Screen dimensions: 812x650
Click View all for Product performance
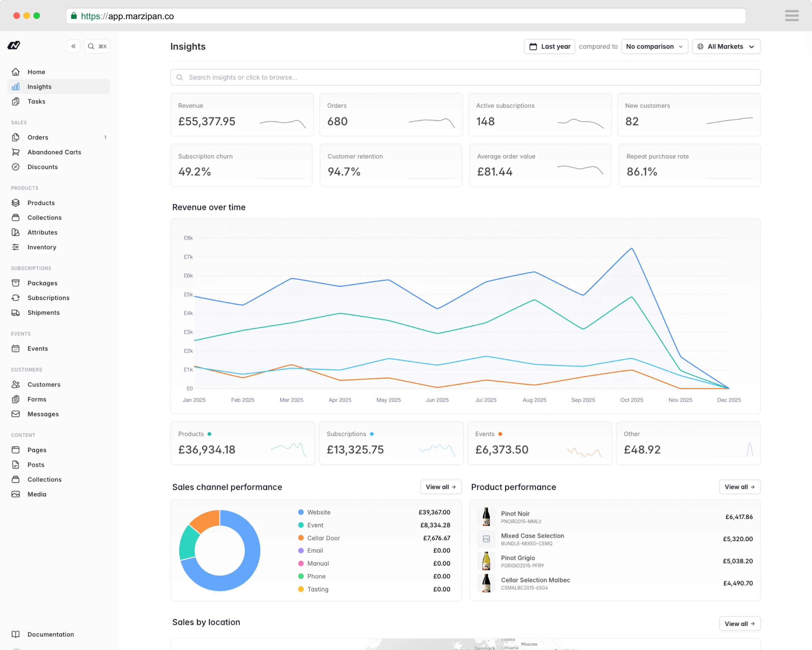tap(739, 487)
